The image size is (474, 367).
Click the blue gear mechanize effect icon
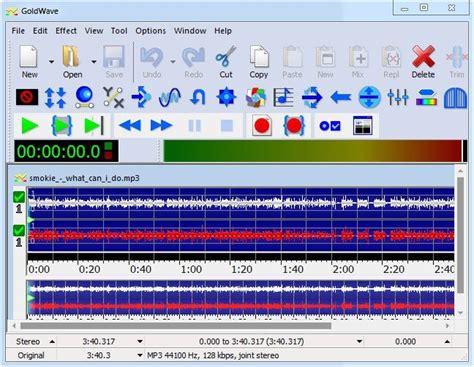point(226,97)
